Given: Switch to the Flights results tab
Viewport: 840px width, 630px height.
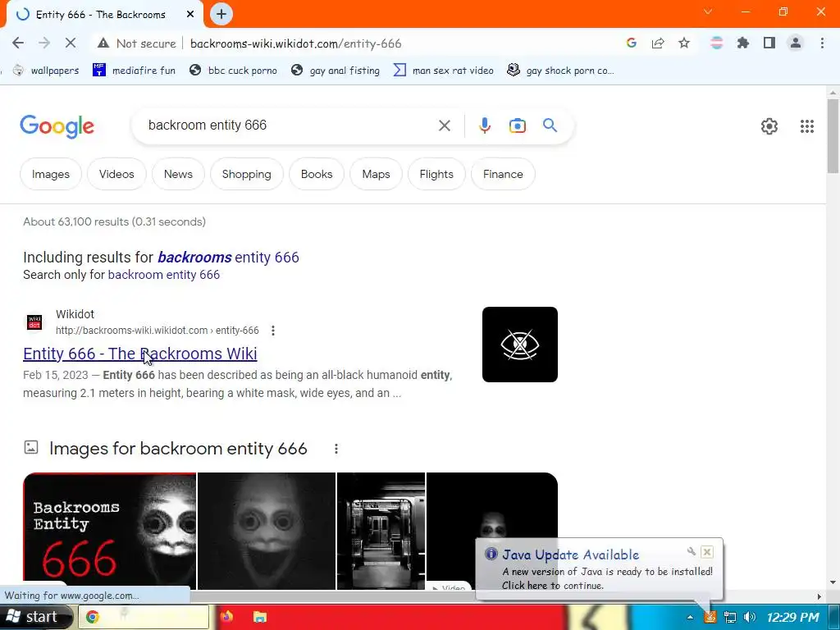Looking at the screenshot, I should (x=436, y=174).
